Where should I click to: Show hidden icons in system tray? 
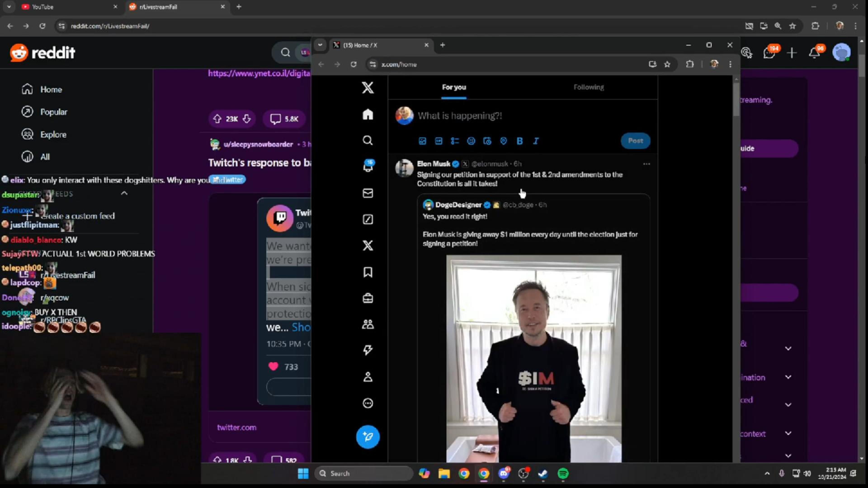point(767,473)
